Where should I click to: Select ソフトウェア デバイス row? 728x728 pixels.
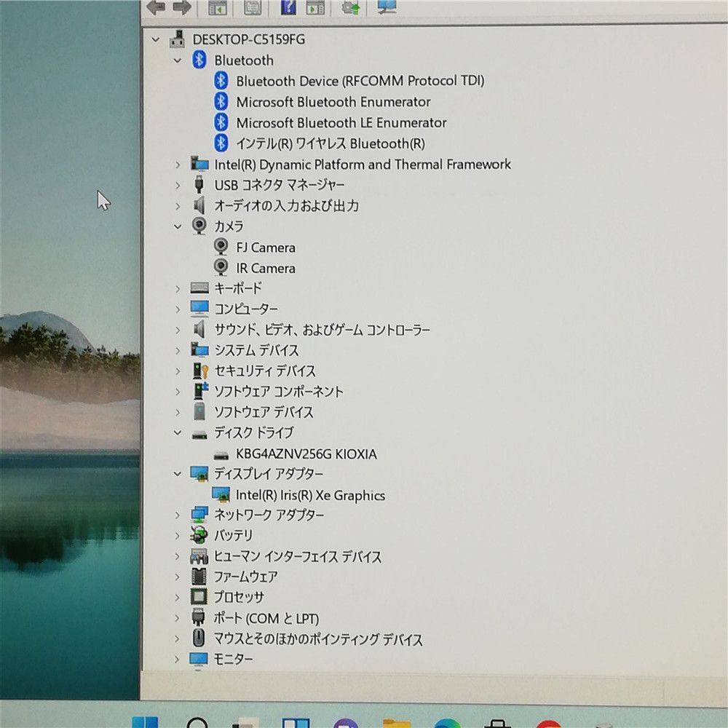tap(264, 412)
